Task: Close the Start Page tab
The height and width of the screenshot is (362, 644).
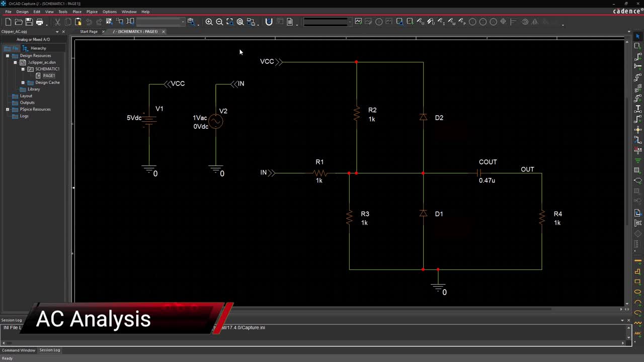Action: (104, 32)
